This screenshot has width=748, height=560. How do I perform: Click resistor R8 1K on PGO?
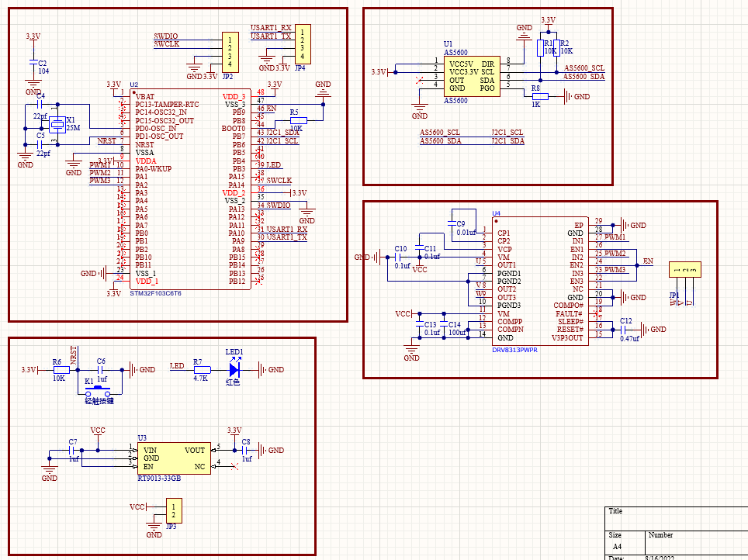tap(538, 96)
